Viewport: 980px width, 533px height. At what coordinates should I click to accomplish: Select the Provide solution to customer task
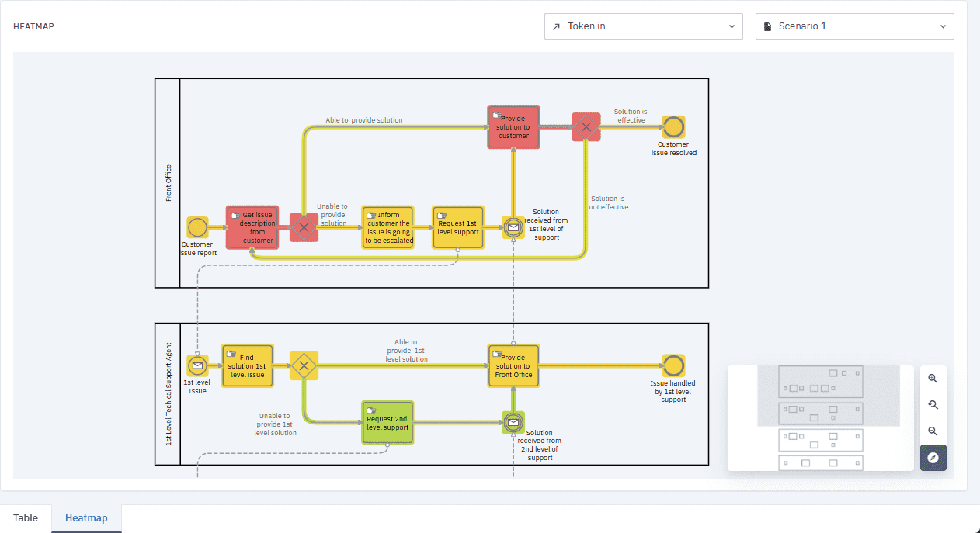click(x=513, y=127)
